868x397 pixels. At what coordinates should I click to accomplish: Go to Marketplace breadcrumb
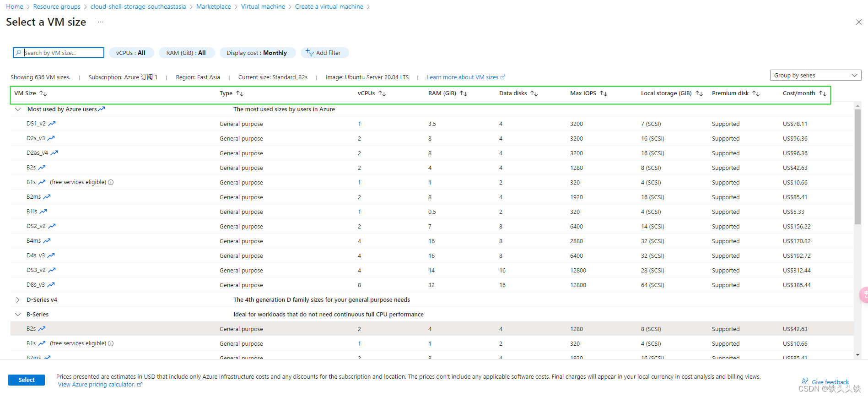click(214, 6)
